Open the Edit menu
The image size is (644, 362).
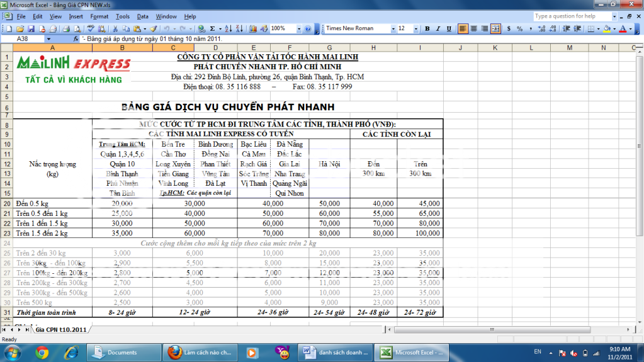tap(37, 16)
